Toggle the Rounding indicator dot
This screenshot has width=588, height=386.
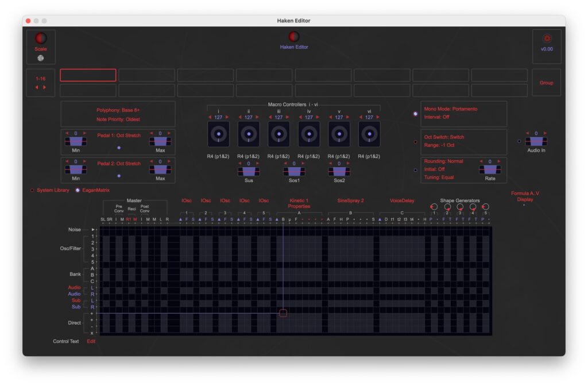tap(415, 170)
